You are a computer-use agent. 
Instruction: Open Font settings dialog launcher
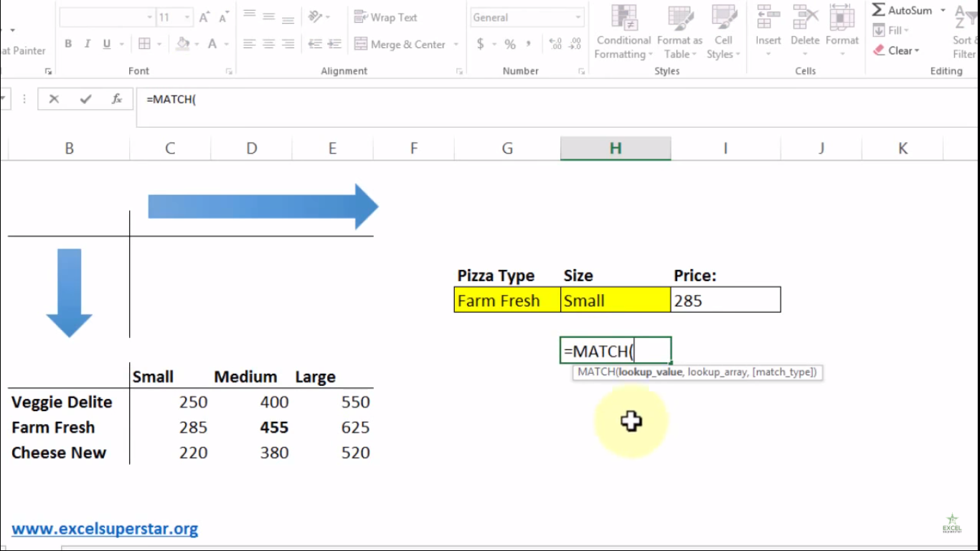pyautogui.click(x=229, y=71)
